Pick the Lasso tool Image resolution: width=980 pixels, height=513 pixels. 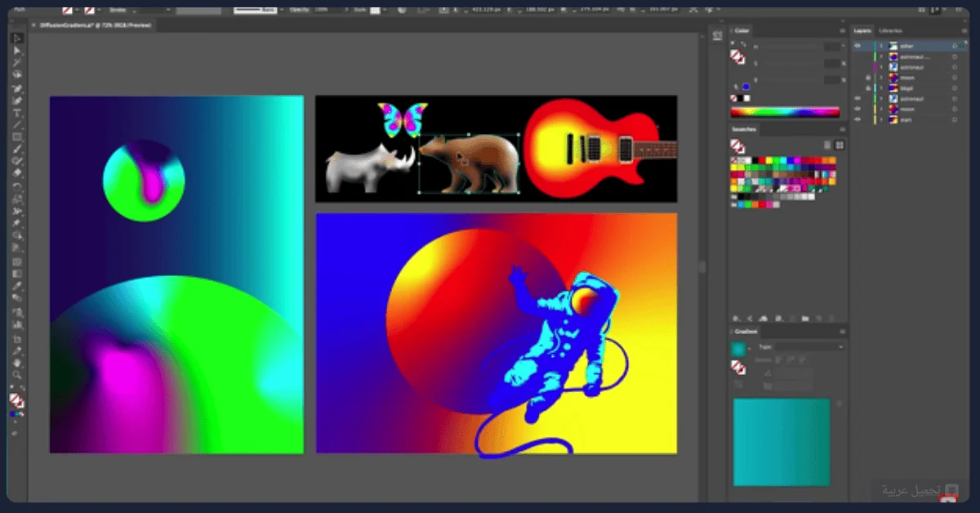pos(16,75)
